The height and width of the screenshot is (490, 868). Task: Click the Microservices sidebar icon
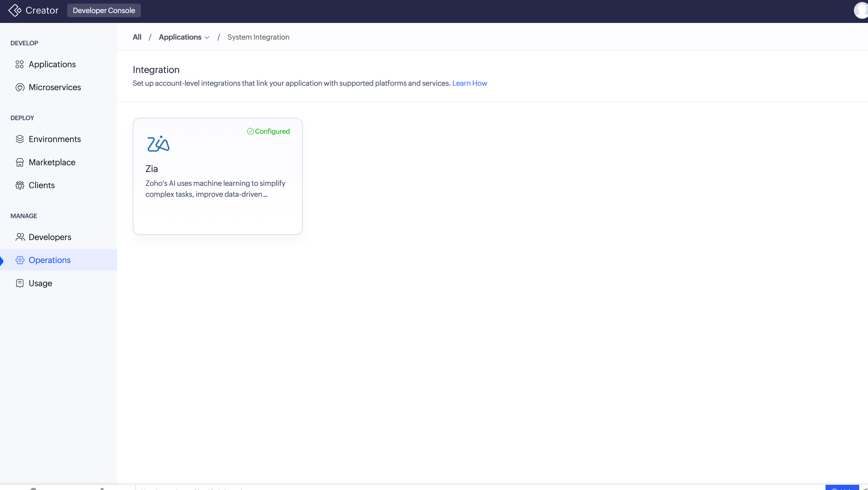click(20, 87)
